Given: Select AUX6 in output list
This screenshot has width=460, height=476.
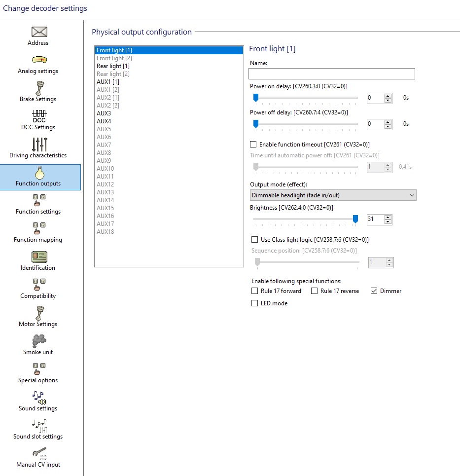Looking at the screenshot, I should [x=169, y=137].
